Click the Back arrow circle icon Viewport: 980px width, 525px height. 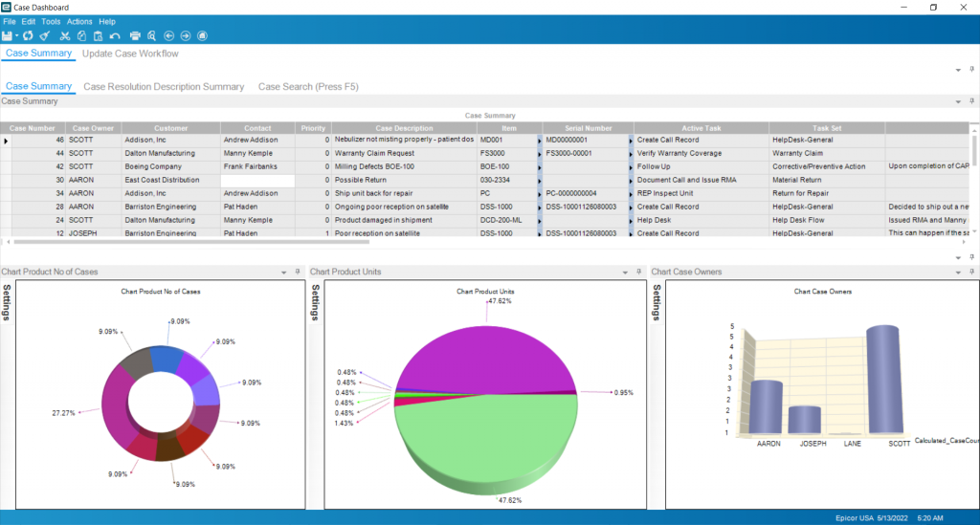[x=168, y=36]
